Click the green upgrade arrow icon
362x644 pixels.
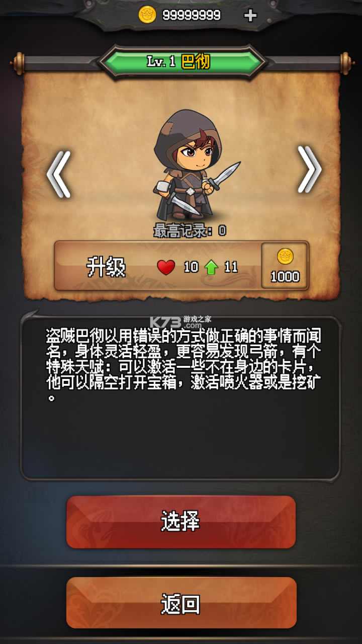point(211,267)
